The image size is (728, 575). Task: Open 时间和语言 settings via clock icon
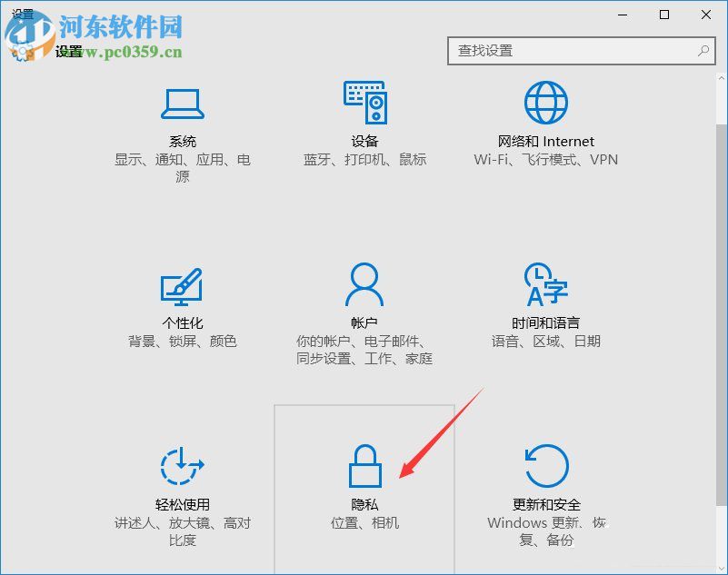click(x=545, y=284)
